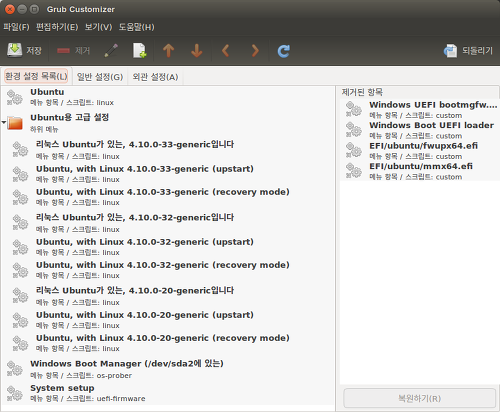
Task: Click gear icon of Windows Boot UEFI loader item
Action: tap(354, 130)
